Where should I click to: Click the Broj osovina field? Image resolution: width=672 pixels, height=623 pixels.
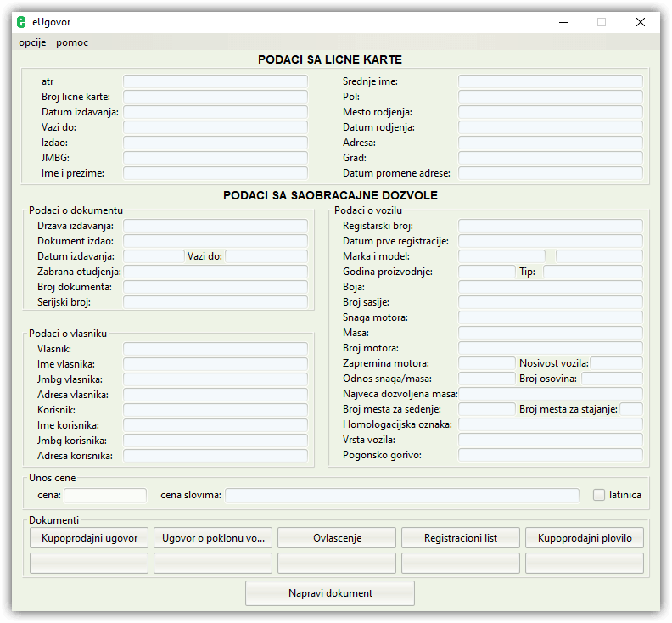pos(613,379)
